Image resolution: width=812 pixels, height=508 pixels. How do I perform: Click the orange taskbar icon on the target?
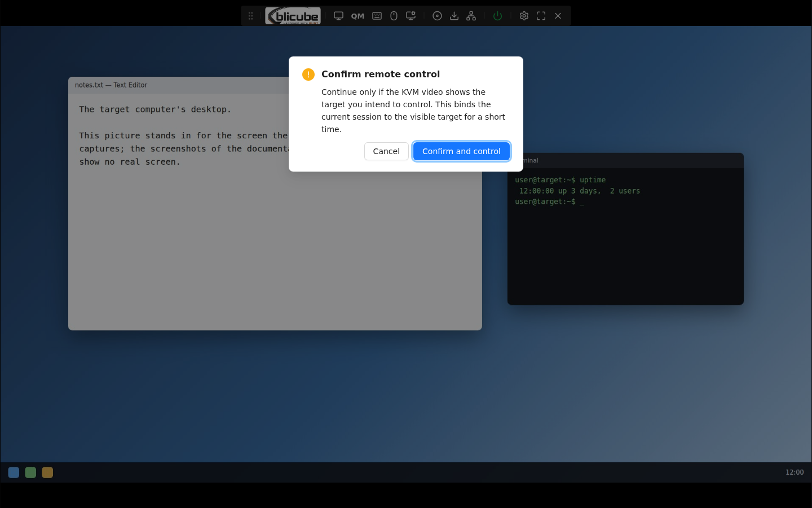(x=47, y=472)
